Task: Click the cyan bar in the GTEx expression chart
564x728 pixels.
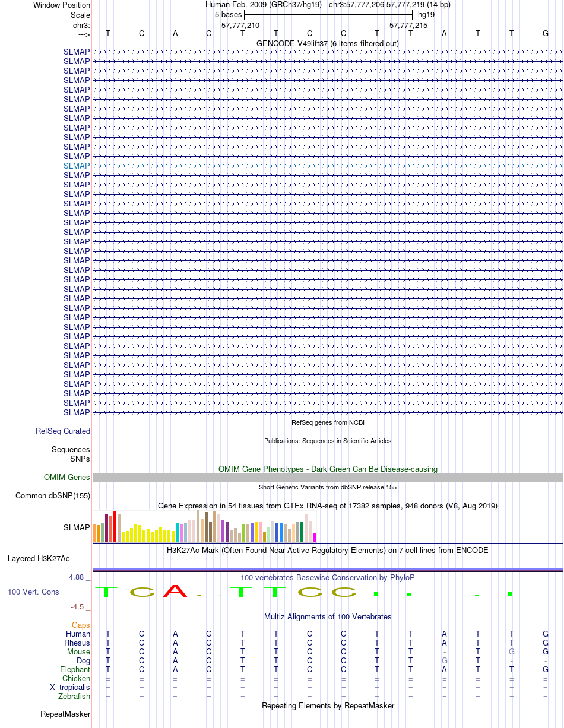Action: coord(178,533)
